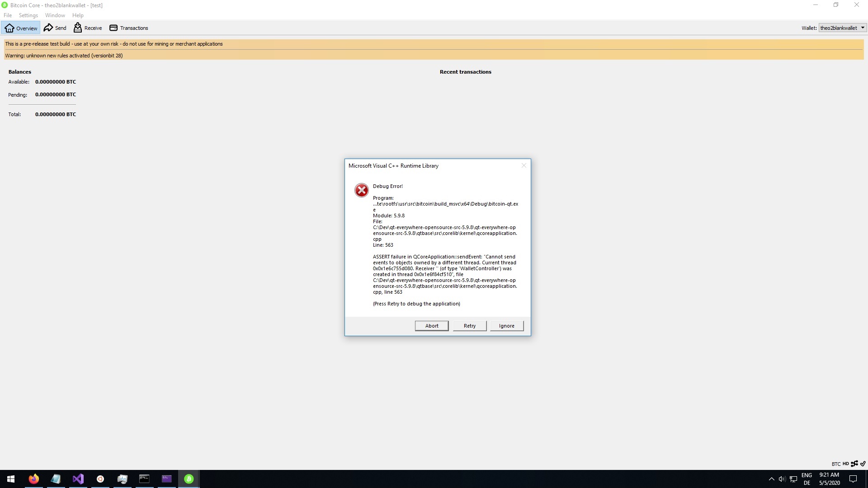868x488 pixels.
Task: Select the Overview toolbar icon
Action: [21, 28]
